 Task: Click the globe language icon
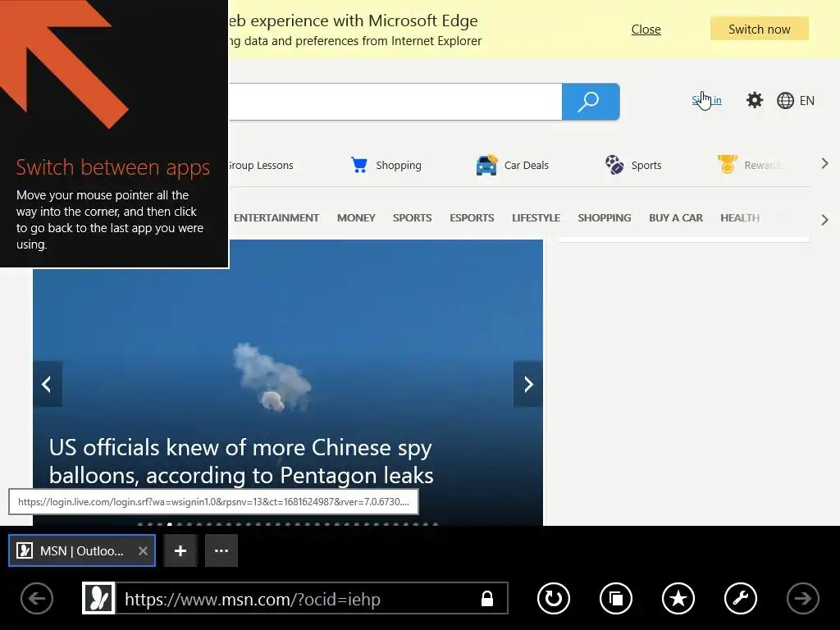[785, 101]
